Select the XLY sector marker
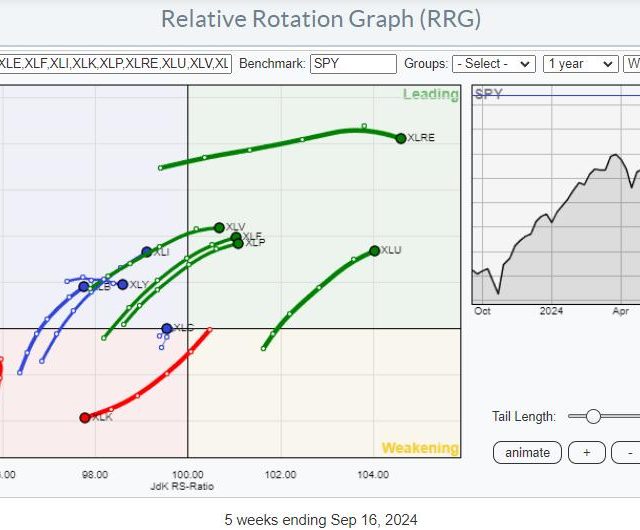This screenshot has width=640, height=530. click(123, 285)
